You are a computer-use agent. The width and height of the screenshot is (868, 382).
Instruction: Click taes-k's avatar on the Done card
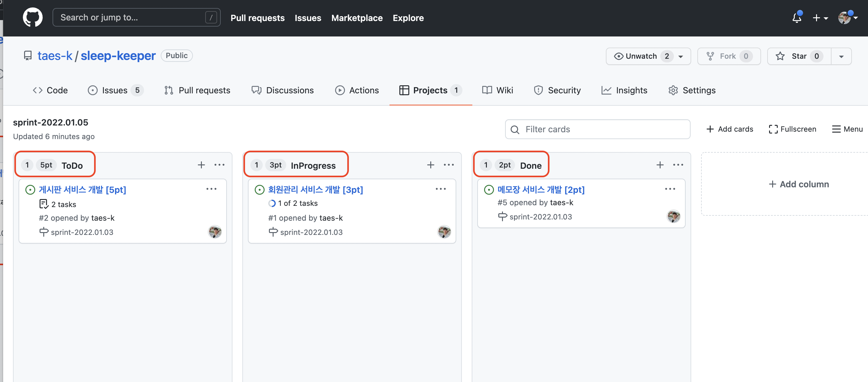coord(673,216)
